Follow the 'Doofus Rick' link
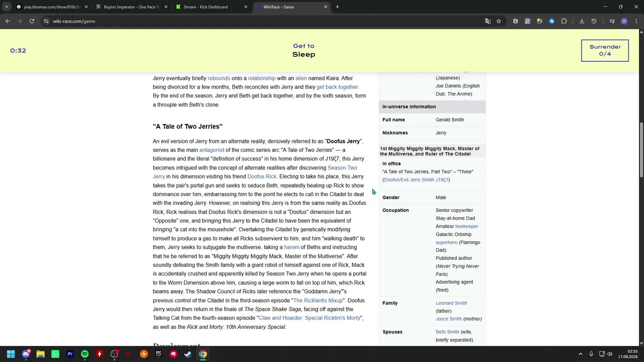644x362 pixels. click(x=262, y=176)
